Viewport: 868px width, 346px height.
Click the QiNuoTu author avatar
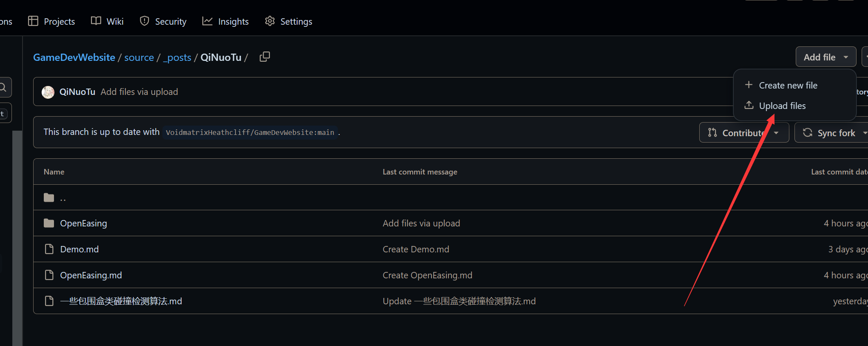(48, 92)
